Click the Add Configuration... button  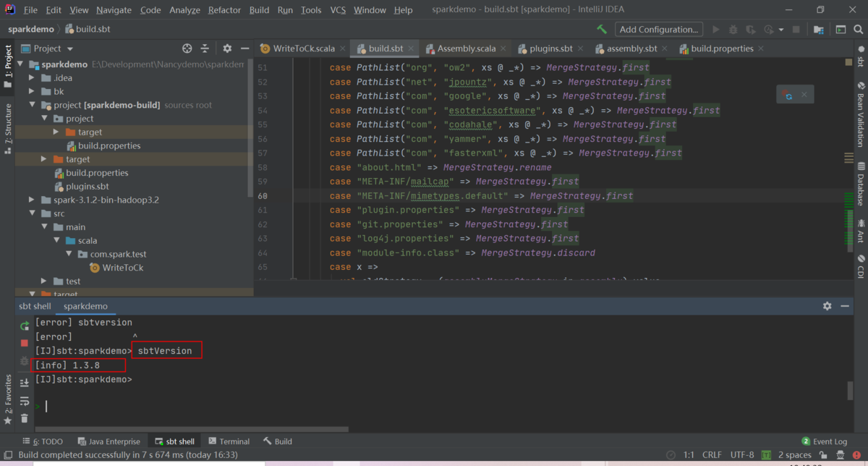(659, 30)
